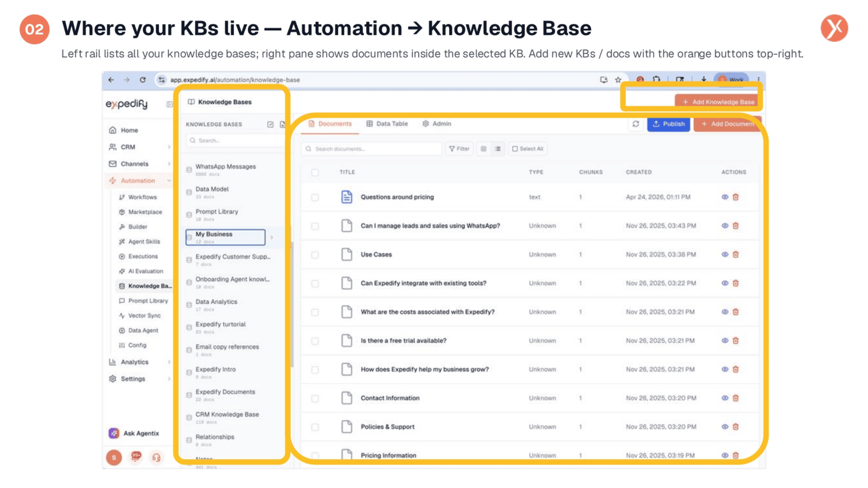Click the knowledge bases Search field
The image size is (868, 488).
coord(234,140)
